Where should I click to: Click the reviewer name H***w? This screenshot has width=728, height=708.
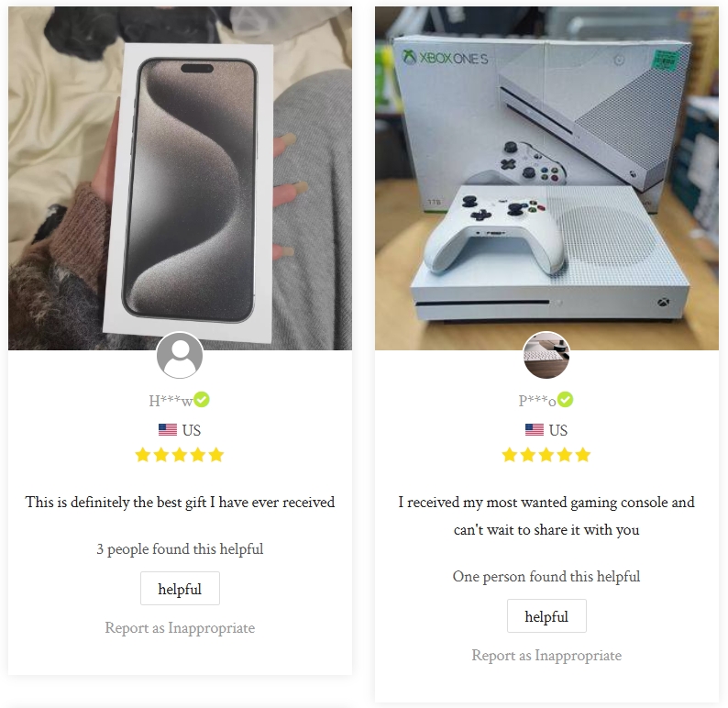(x=171, y=401)
